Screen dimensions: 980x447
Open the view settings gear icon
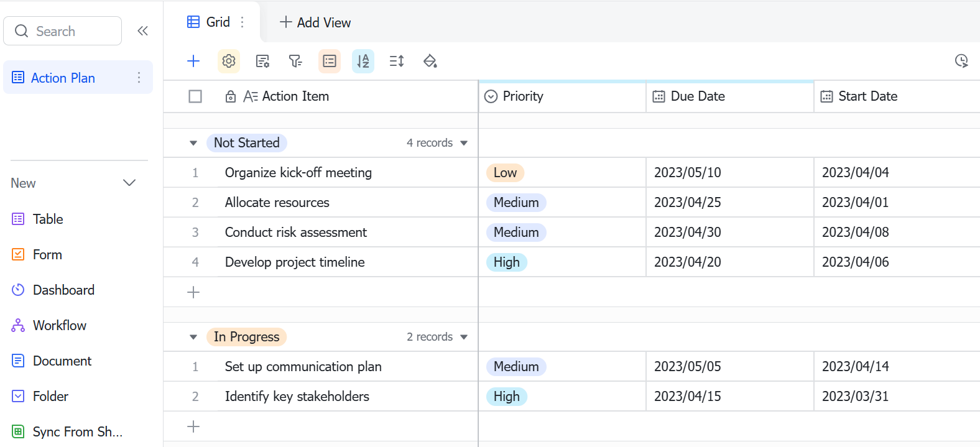pyautogui.click(x=229, y=61)
